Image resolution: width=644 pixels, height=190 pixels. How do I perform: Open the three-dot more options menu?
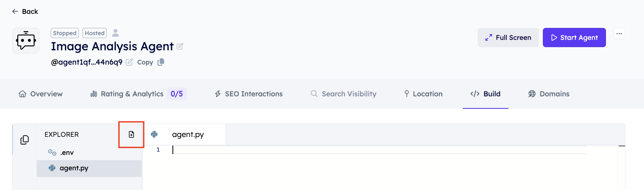tap(619, 34)
